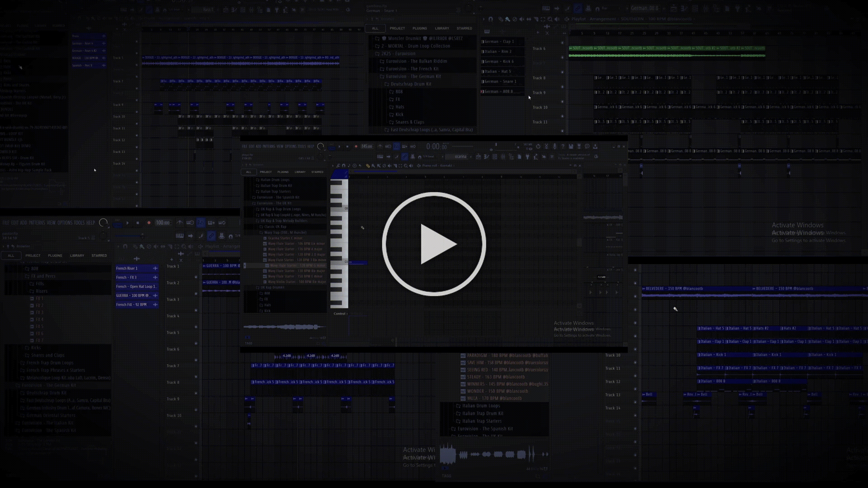
Task: Click floppy save icon in 145.000 project toolbar
Action: (571, 146)
